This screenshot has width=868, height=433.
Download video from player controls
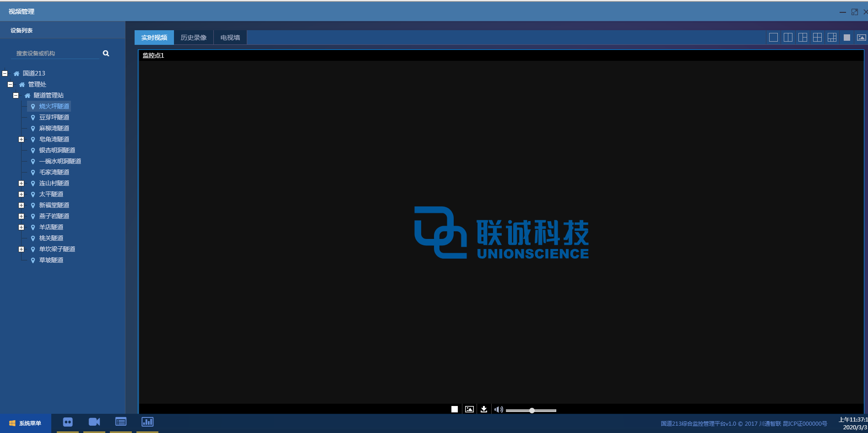point(484,409)
